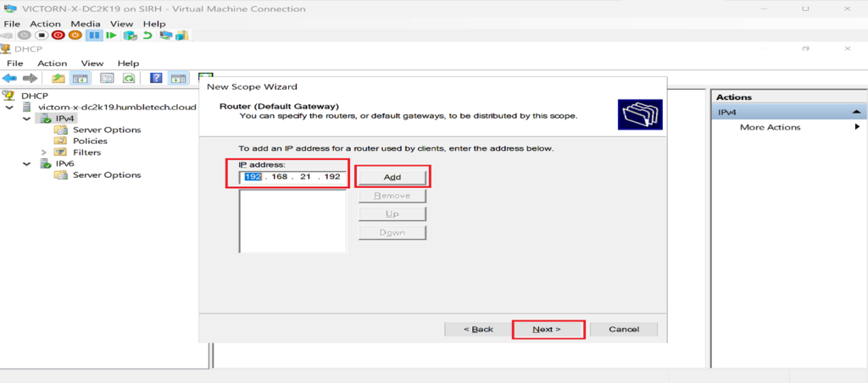Expand the Filters tree node
Viewport: 868px width, 383px height.
43,153
